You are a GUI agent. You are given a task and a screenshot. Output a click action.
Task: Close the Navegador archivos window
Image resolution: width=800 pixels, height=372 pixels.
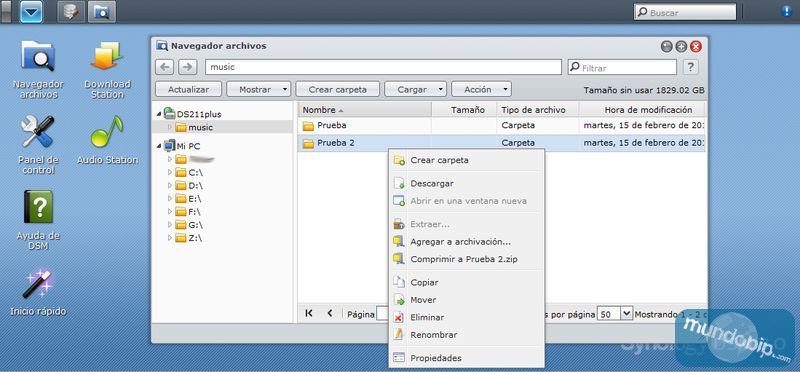pos(696,46)
